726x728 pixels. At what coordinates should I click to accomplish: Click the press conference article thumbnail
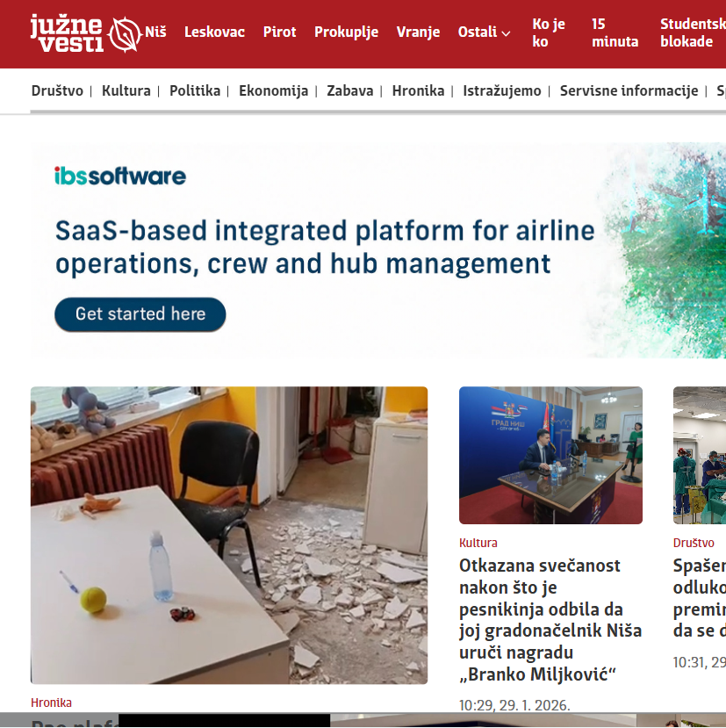coord(550,455)
